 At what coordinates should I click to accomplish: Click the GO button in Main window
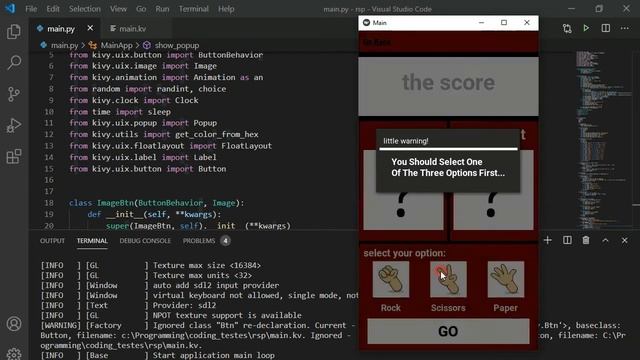(x=448, y=331)
